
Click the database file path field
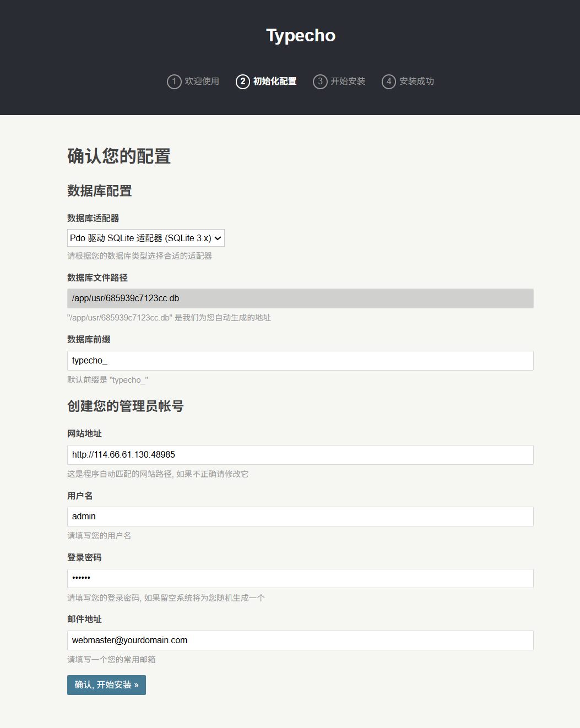[x=300, y=298]
